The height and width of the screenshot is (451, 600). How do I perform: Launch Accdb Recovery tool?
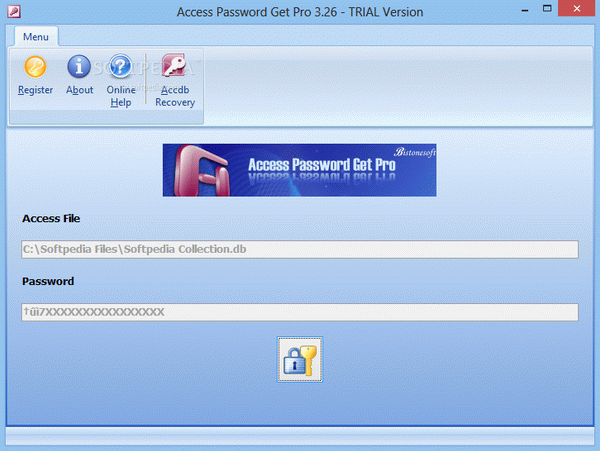coord(175,81)
